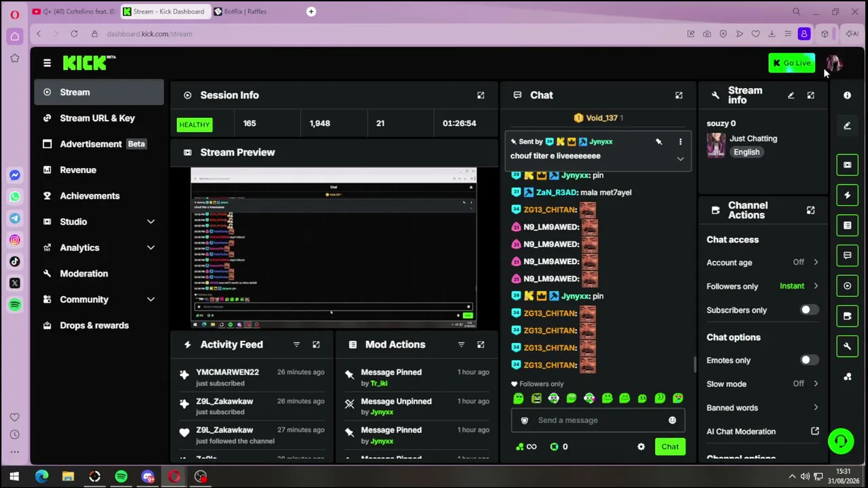The image size is (868, 488).
Task: Expand the Session Info panel
Action: click(481, 96)
